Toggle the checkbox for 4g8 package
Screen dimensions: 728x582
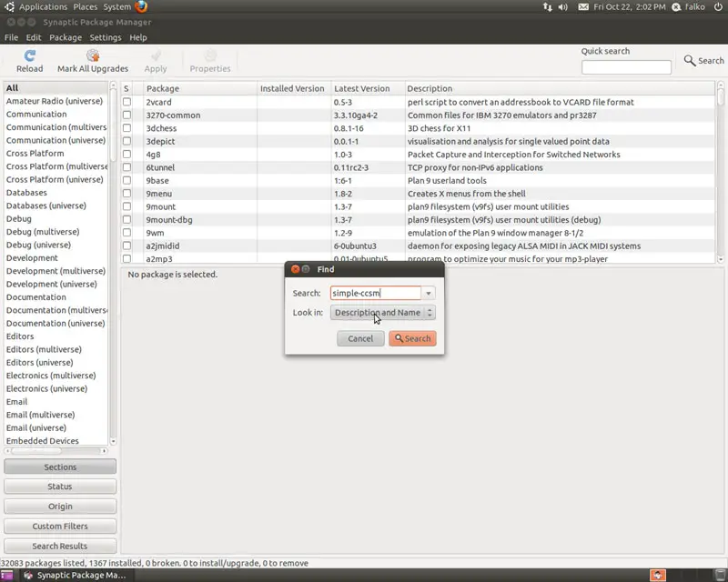point(126,154)
